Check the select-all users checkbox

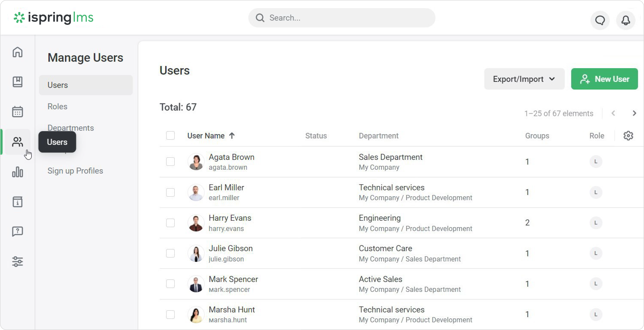(x=170, y=136)
